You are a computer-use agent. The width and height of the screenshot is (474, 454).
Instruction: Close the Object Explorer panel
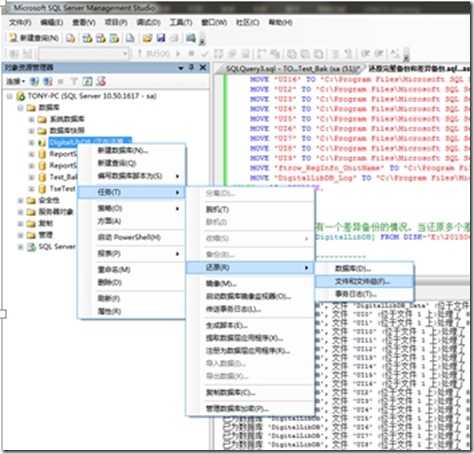coord(203,68)
